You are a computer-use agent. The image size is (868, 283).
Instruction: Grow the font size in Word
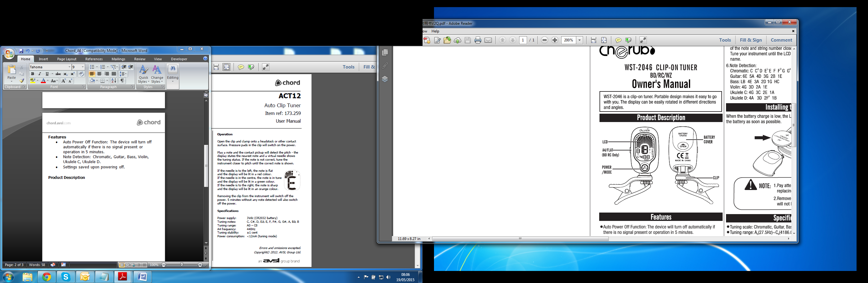pos(63,81)
